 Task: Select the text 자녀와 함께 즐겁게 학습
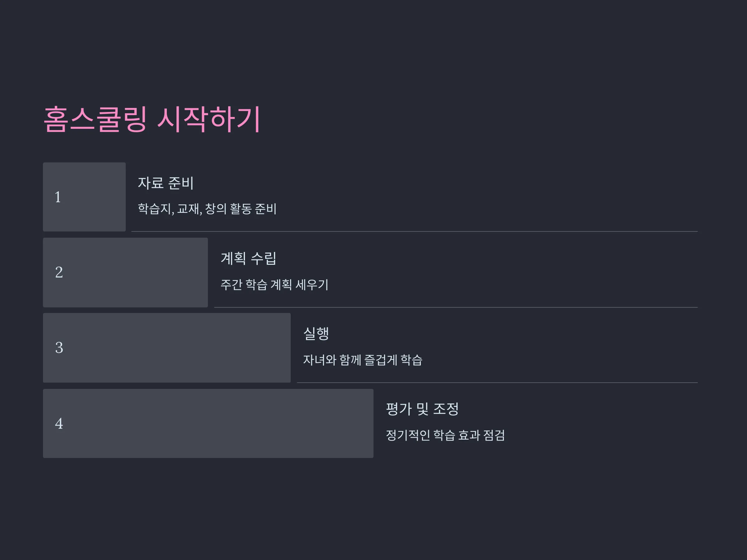pyautogui.click(x=363, y=360)
